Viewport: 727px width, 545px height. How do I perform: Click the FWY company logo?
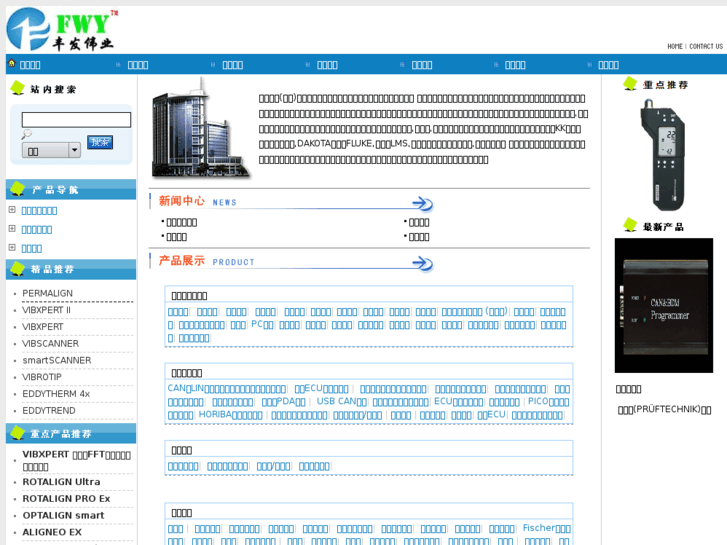[62, 29]
